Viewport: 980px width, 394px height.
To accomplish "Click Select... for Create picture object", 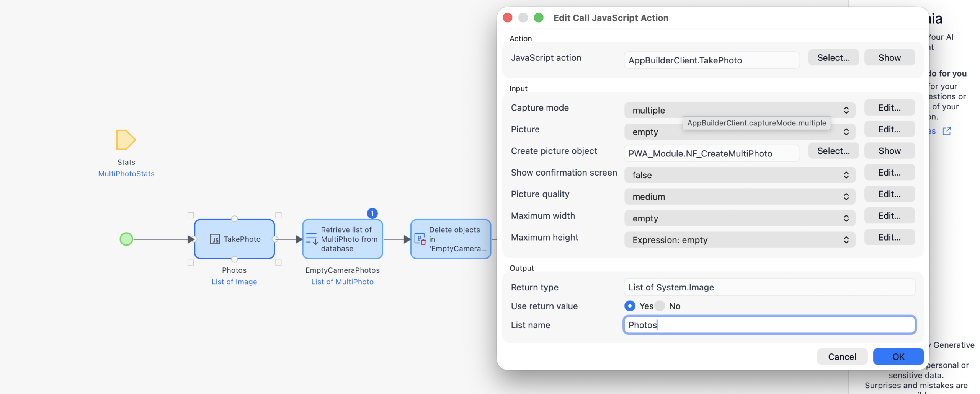I will [x=833, y=151].
